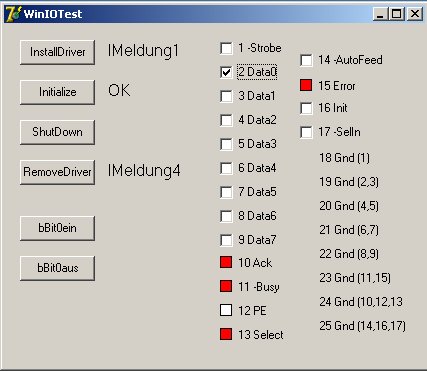Check the 6 Data4 checkbox
The height and width of the screenshot is (371, 427).
[226, 168]
